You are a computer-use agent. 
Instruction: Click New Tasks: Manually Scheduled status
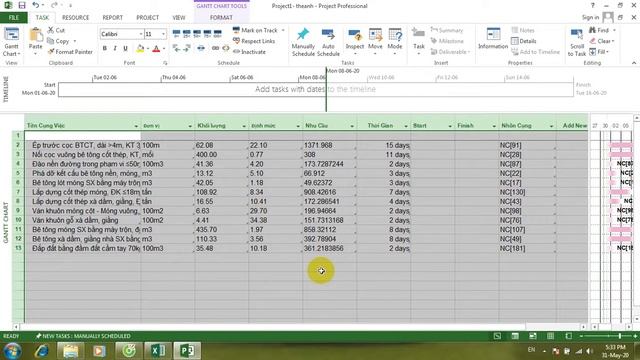pyautogui.click(x=83, y=336)
